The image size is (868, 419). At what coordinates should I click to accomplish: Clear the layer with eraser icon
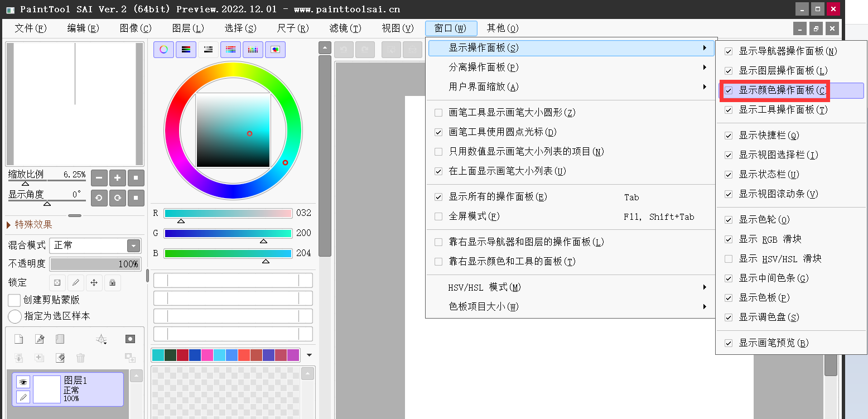click(x=60, y=358)
